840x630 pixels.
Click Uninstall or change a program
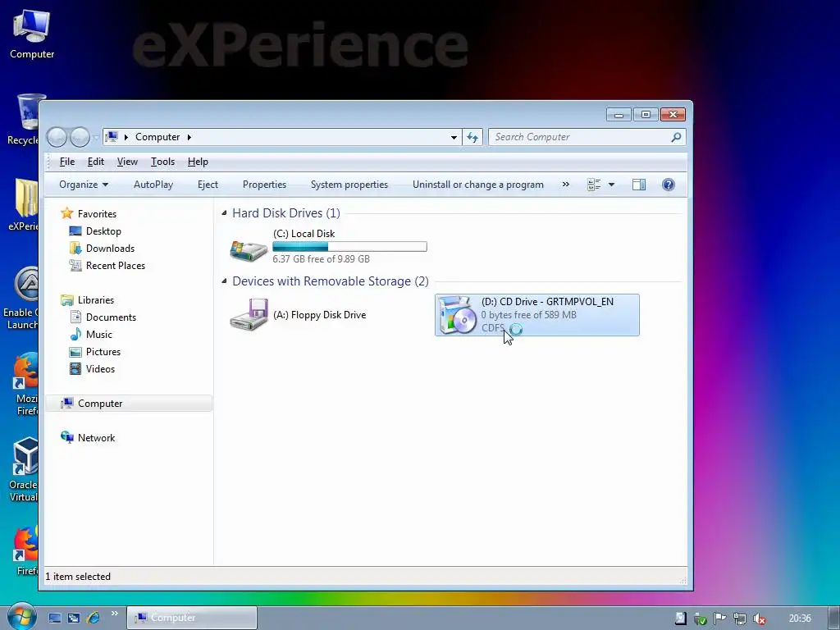[x=478, y=185]
